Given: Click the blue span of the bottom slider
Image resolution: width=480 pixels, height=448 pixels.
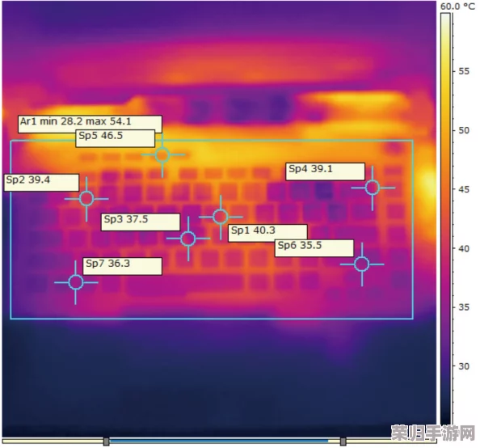Looking at the screenshot, I should click(x=219, y=442).
